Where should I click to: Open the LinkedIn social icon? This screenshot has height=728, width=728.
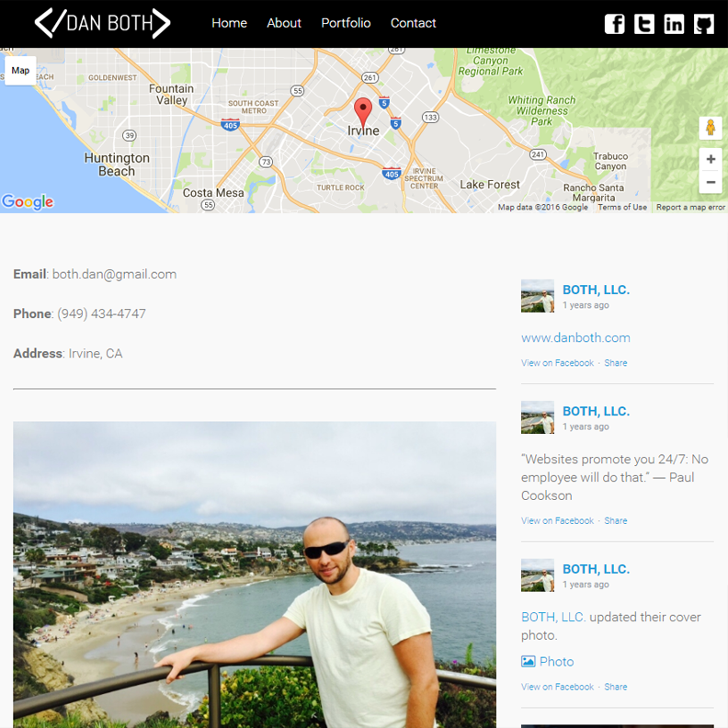(674, 24)
